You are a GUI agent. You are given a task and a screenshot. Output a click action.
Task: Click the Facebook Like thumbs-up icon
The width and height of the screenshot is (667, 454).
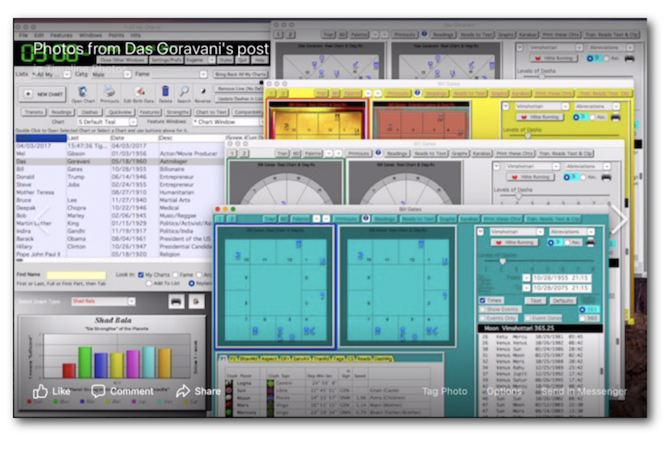pos(40,391)
